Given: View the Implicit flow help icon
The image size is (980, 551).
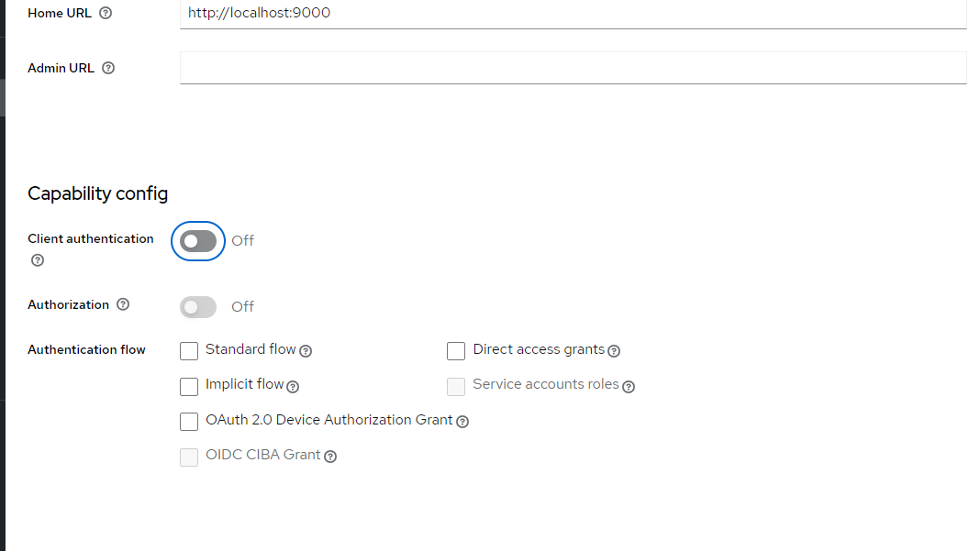Looking at the screenshot, I should click(292, 387).
